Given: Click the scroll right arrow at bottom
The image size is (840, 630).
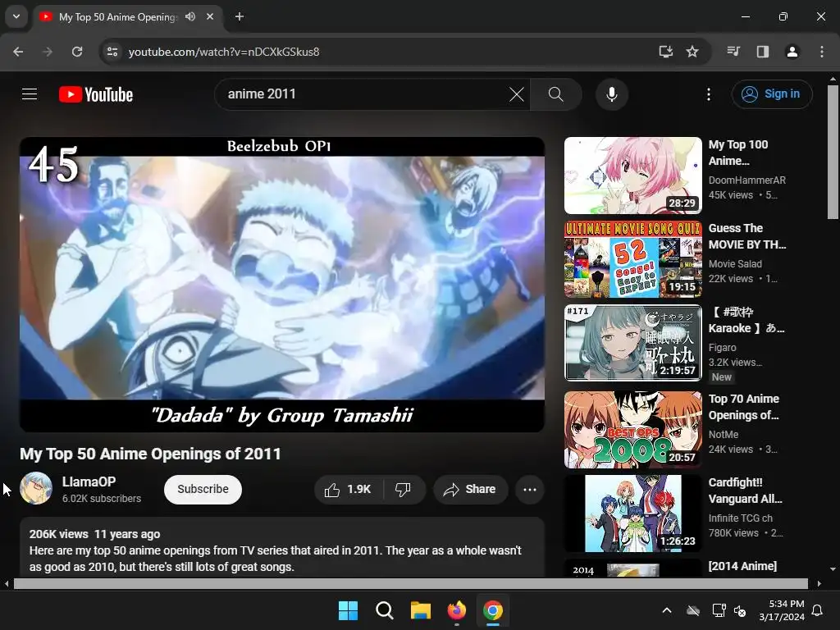Looking at the screenshot, I should [x=819, y=583].
